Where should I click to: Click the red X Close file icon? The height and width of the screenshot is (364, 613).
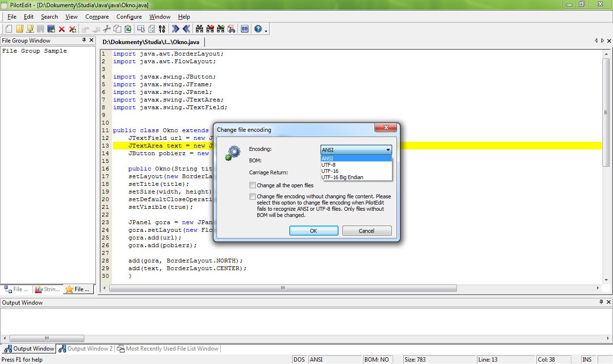[62, 29]
